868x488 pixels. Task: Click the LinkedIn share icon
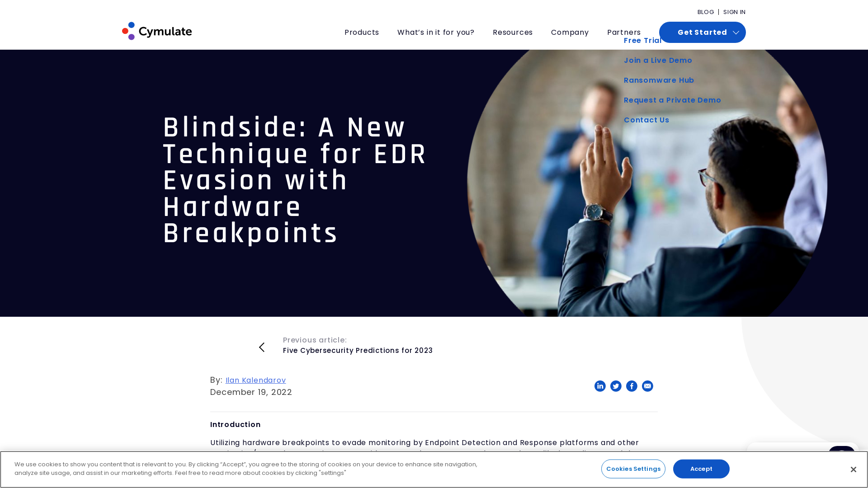point(600,385)
